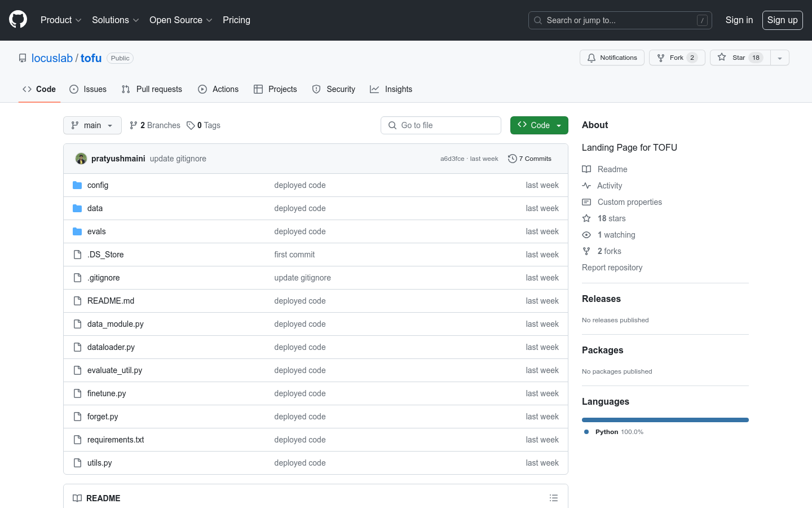Open dataloader.py file
The image size is (812, 508).
coord(111,347)
